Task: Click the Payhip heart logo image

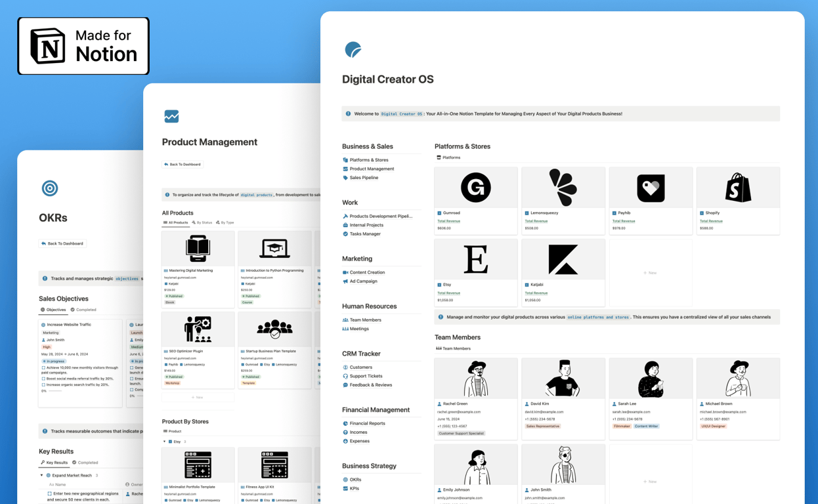Action: (651, 188)
